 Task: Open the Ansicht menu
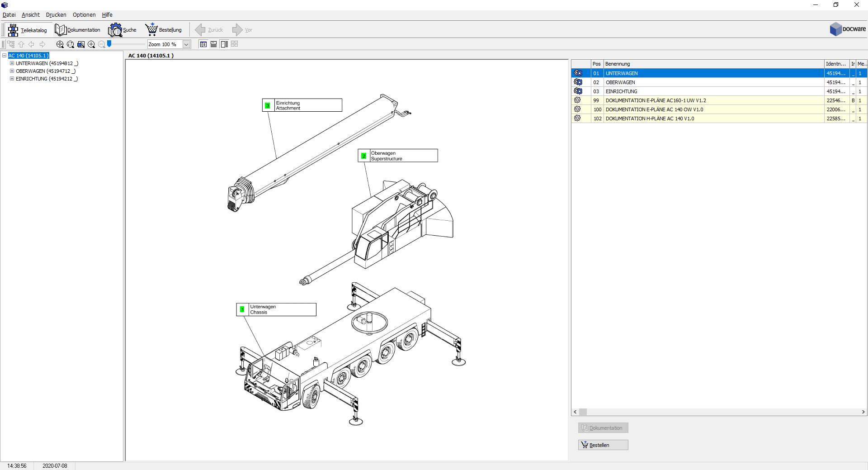31,15
